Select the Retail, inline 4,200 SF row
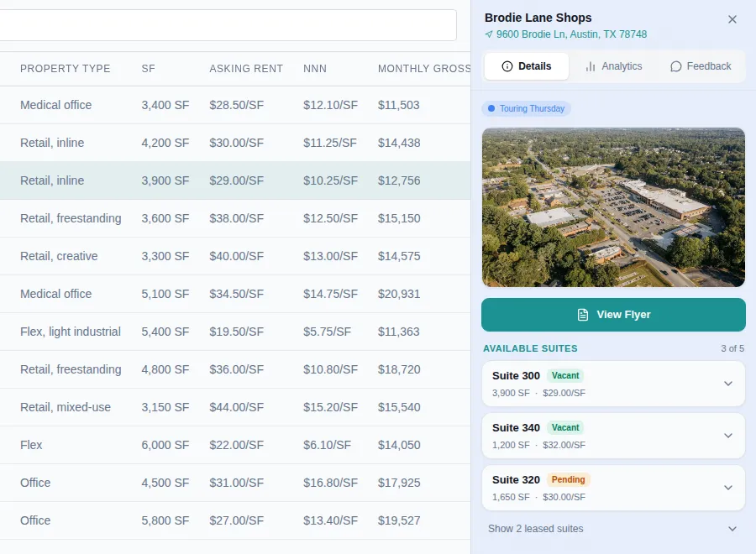 [x=235, y=143]
